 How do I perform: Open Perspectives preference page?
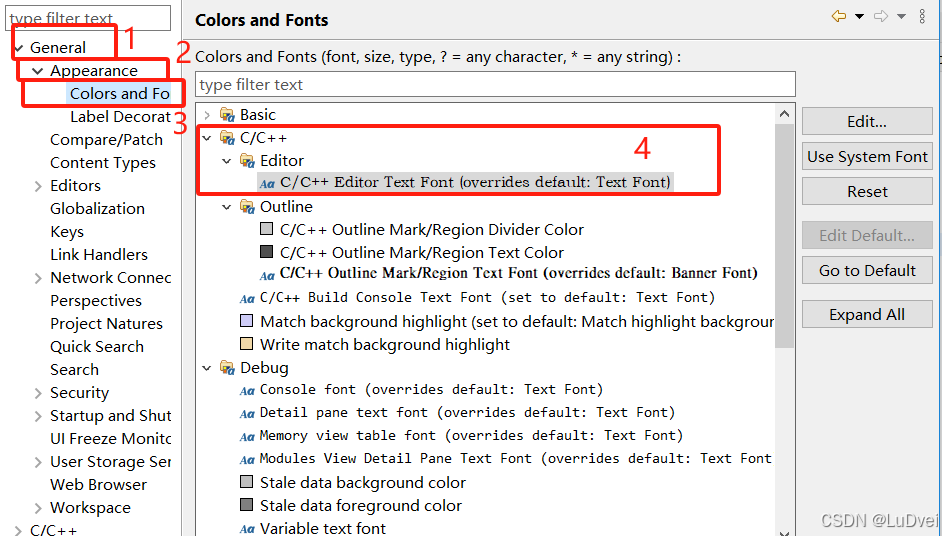click(x=96, y=301)
